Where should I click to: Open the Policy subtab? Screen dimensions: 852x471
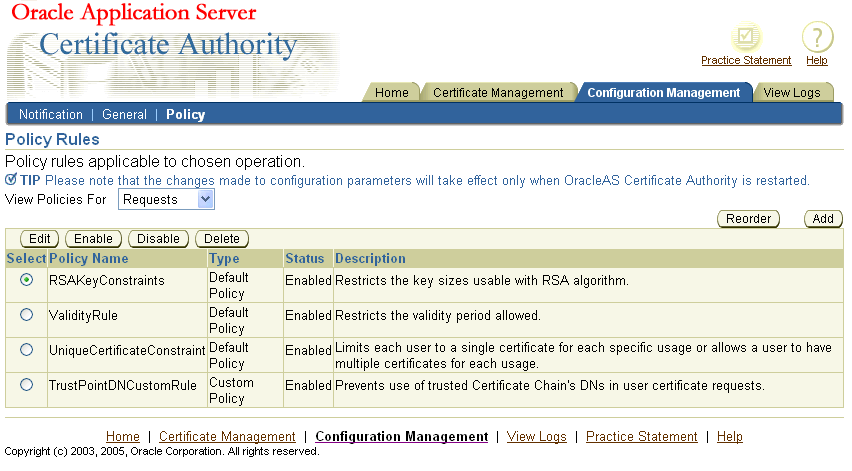pyautogui.click(x=185, y=115)
